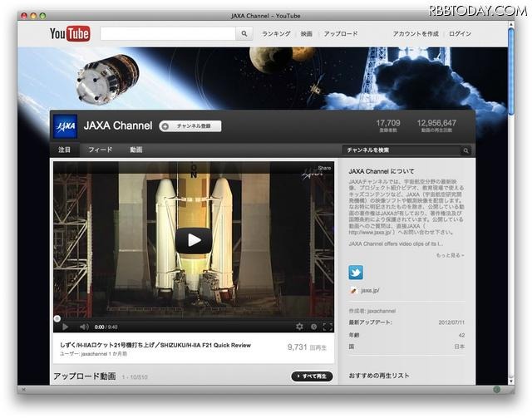The height and width of the screenshot is (418, 532).
Task: Open the Twitter bird icon
Action: (356, 272)
